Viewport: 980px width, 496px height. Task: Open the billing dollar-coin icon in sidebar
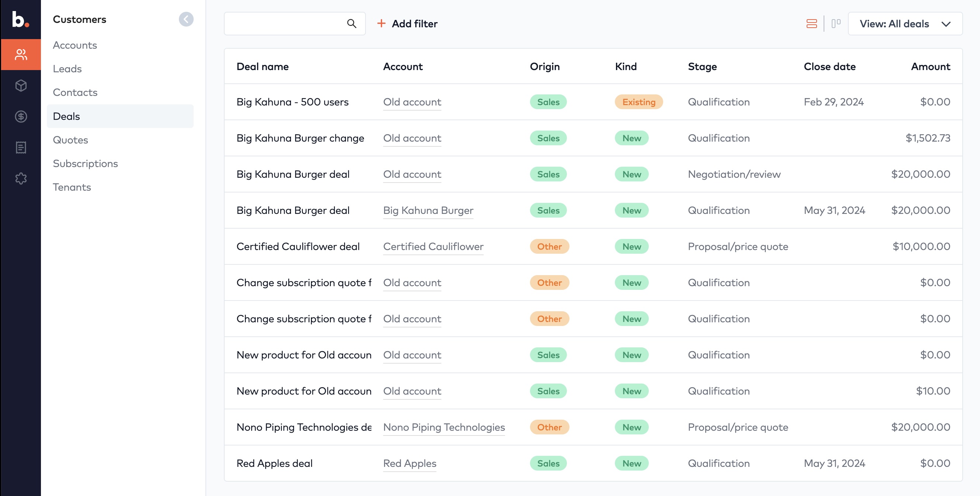(21, 117)
